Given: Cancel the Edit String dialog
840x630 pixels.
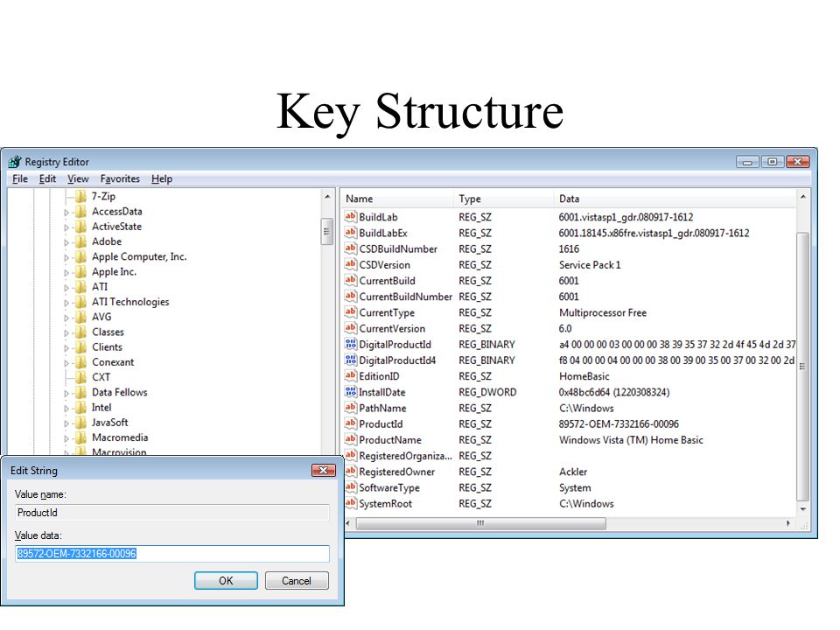Looking at the screenshot, I should pyautogui.click(x=297, y=581).
